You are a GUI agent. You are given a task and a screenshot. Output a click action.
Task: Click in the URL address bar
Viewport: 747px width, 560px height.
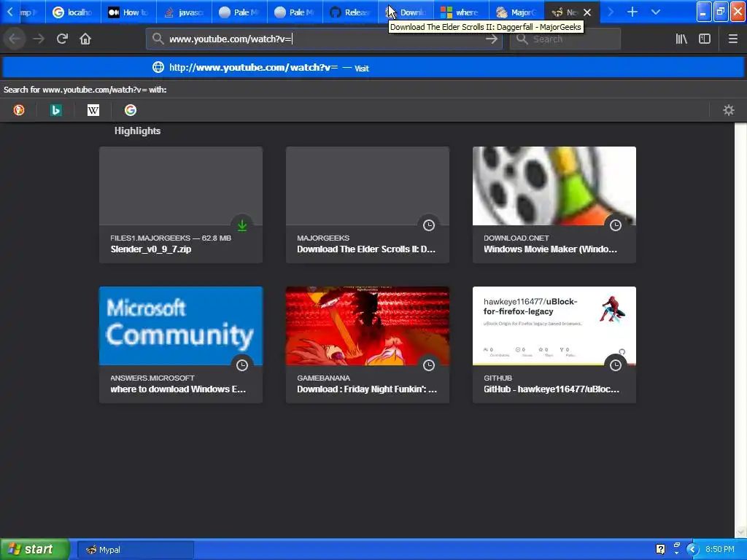point(324,39)
